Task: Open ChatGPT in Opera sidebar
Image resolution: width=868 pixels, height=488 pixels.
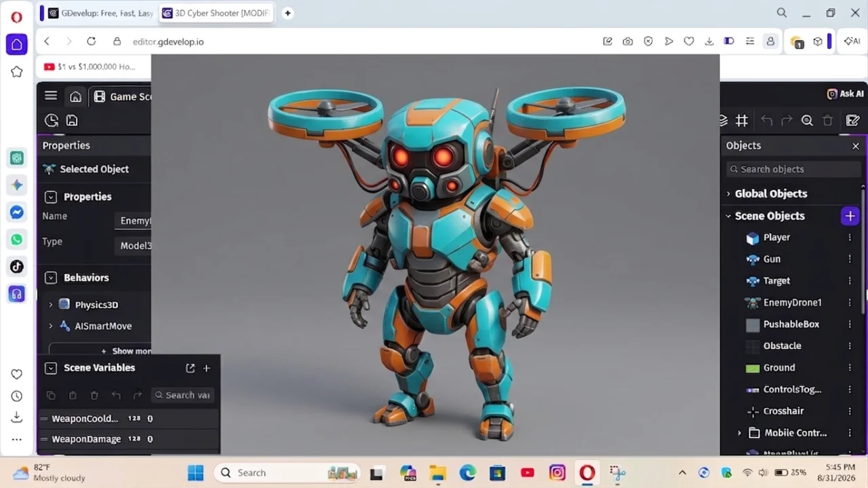Action: (17, 158)
